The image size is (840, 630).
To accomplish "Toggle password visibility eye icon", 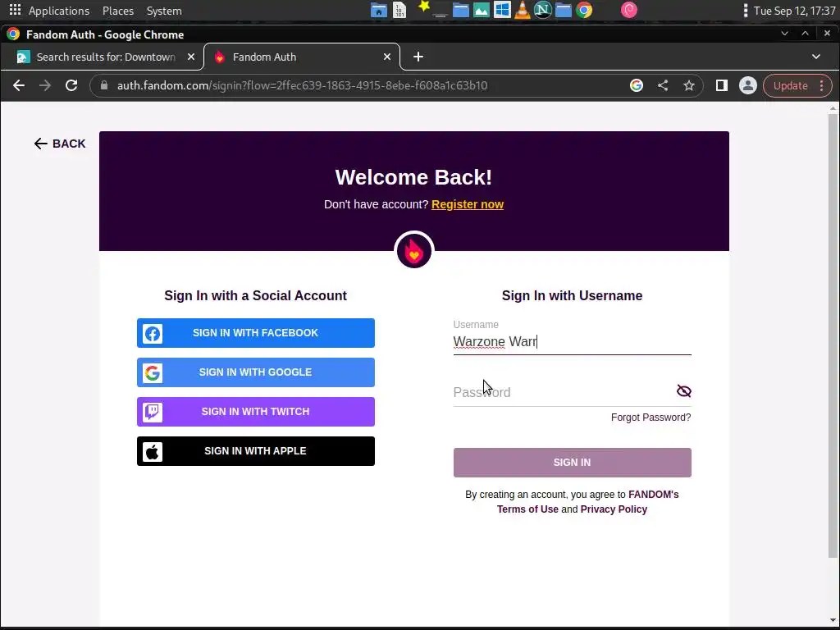I will tap(684, 391).
